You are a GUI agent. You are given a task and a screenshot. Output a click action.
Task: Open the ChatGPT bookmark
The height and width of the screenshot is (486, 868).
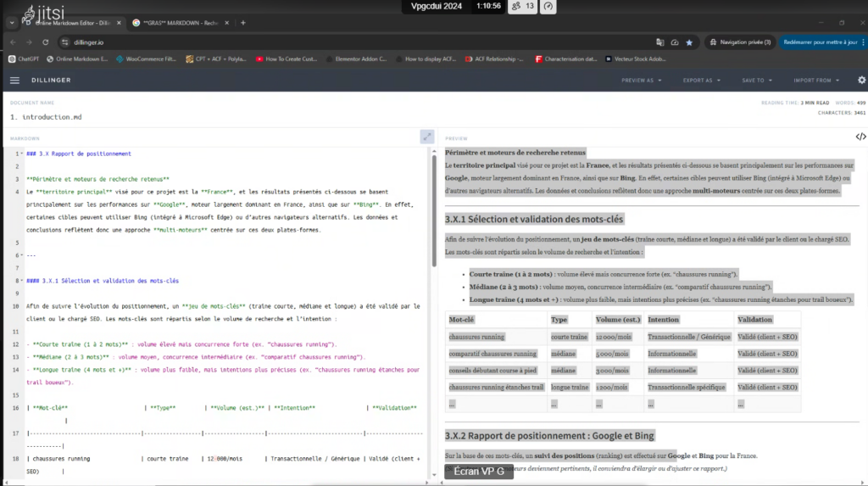click(25, 59)
